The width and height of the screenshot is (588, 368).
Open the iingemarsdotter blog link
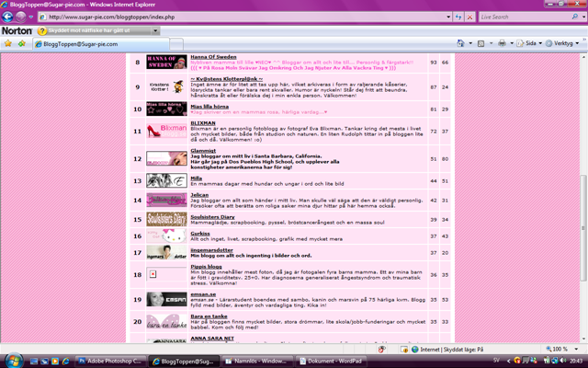pyautogui.click(x=212, y=250)
